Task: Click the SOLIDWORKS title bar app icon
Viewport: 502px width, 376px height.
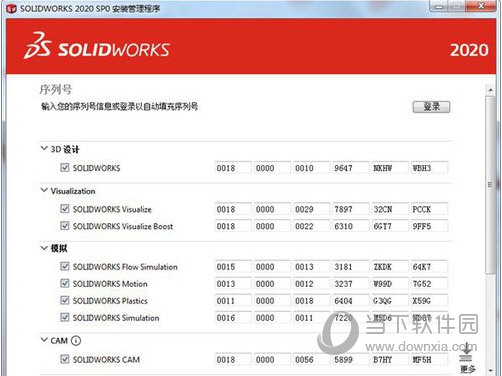Action: click(11, 9)
